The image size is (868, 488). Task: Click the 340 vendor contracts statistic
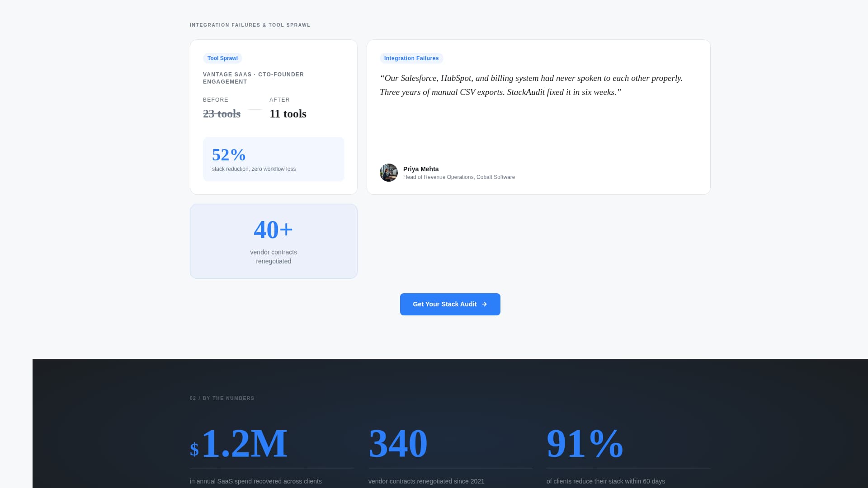[x=398, y=443]
